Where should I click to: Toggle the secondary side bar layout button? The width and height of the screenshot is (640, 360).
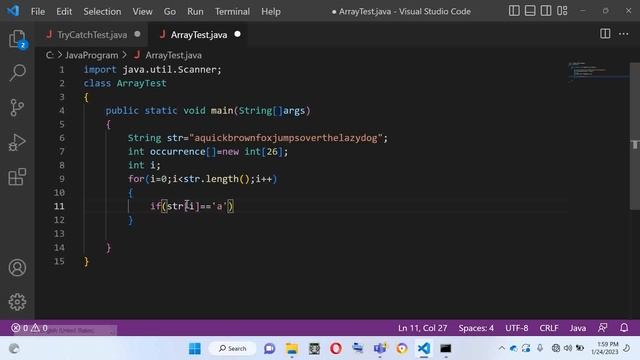546,11
